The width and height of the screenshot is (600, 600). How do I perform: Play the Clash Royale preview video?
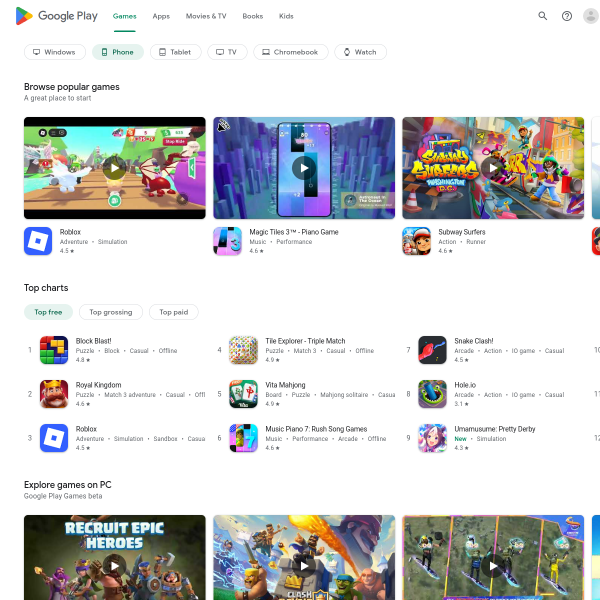(304, 566)
